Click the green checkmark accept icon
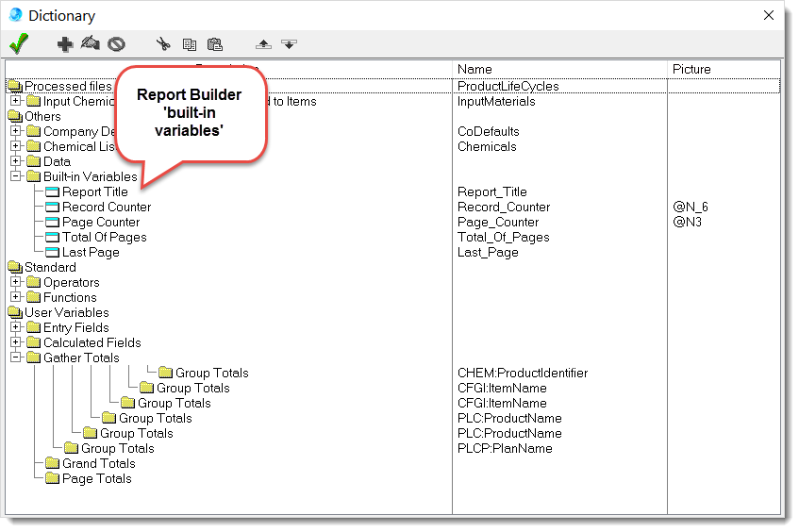Image resolution: width=799 pixels, height=532 pixels. click(19, 43)
